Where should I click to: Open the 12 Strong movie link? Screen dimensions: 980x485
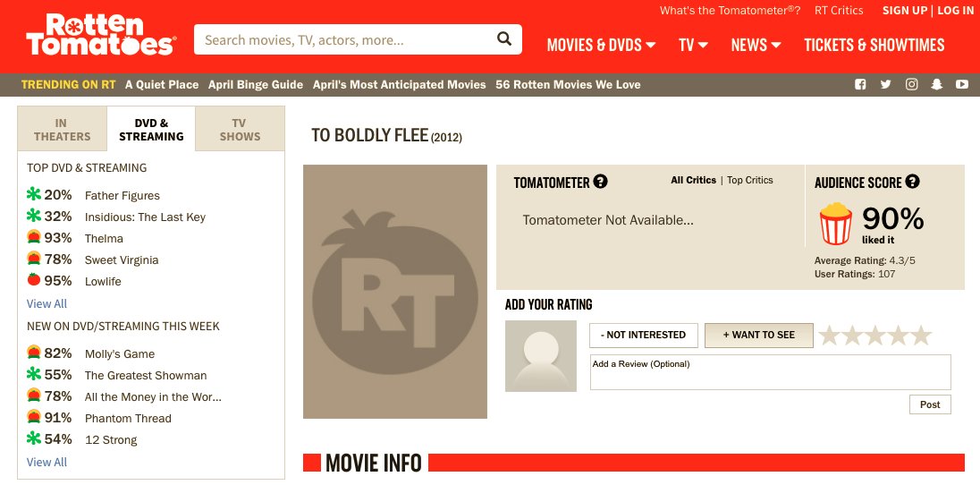(x=111, y=440)
